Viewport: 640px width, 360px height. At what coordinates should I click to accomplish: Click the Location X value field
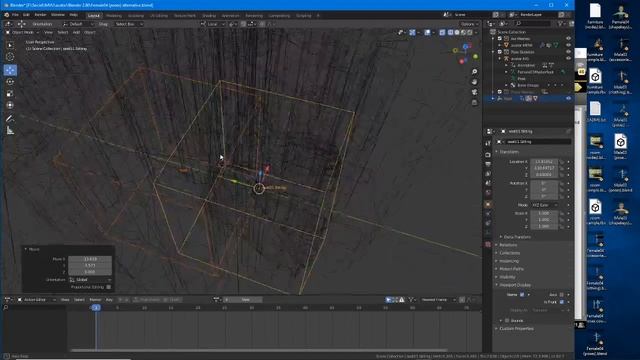544,162
